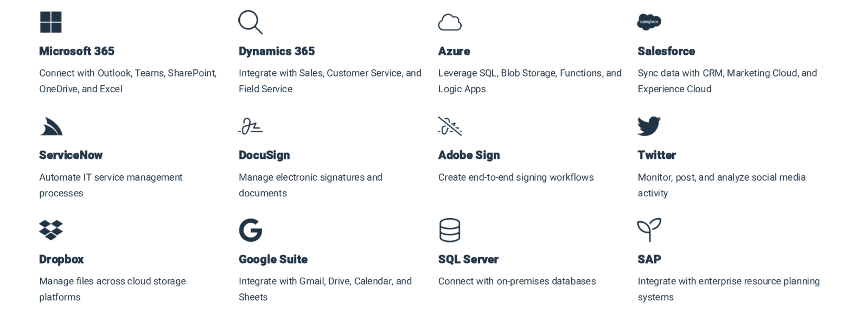Click the ServiceNow fin-shaped icon
The width and height of the screenshot is (868, 314).
pos(51,126)
